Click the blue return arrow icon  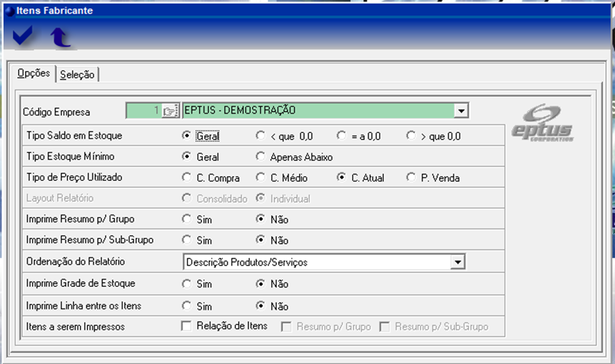(x=60, y=37)
